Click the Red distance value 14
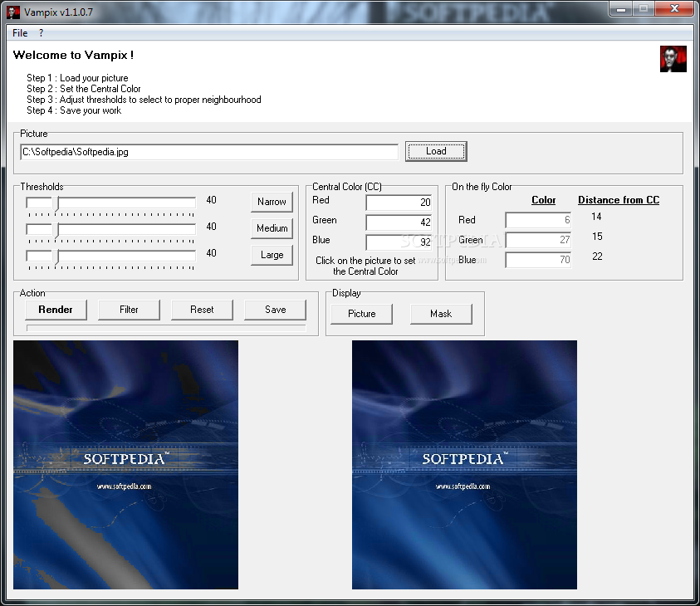Image resolution: width=700 pixels, height=606 pixels. [596, 217]
